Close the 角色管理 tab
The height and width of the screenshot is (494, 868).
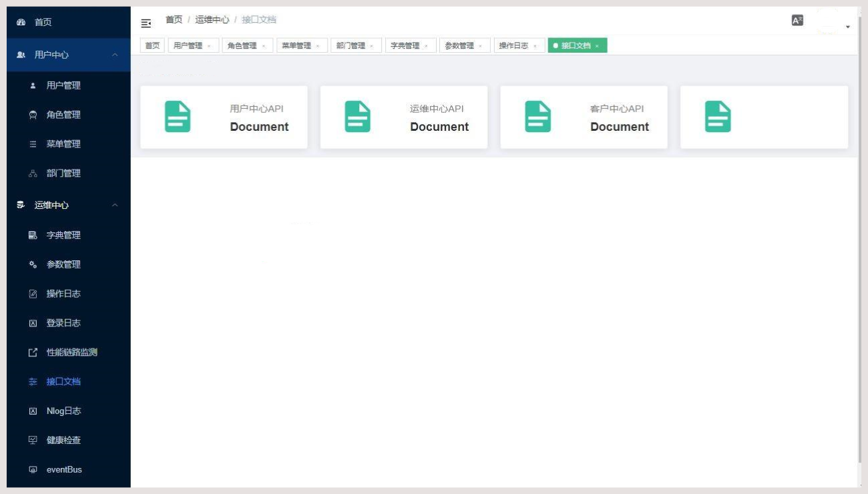263,46
